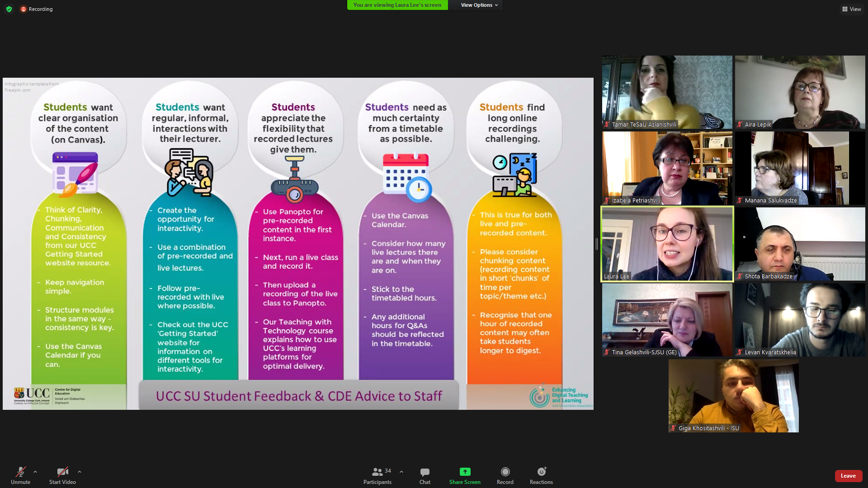This screenshot has height=488, width=868.
Task: Select Laura Lee's video thumbnail
Action: tap(667, 244)
